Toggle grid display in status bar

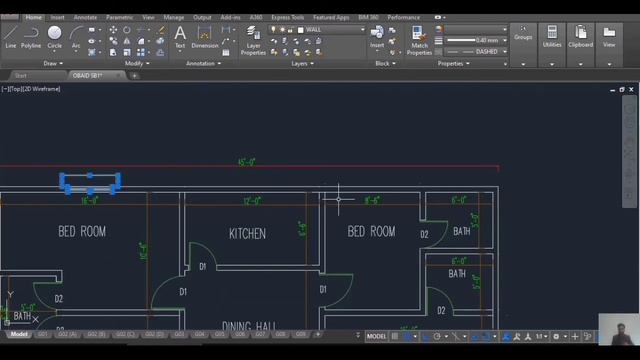pos(395,336)
